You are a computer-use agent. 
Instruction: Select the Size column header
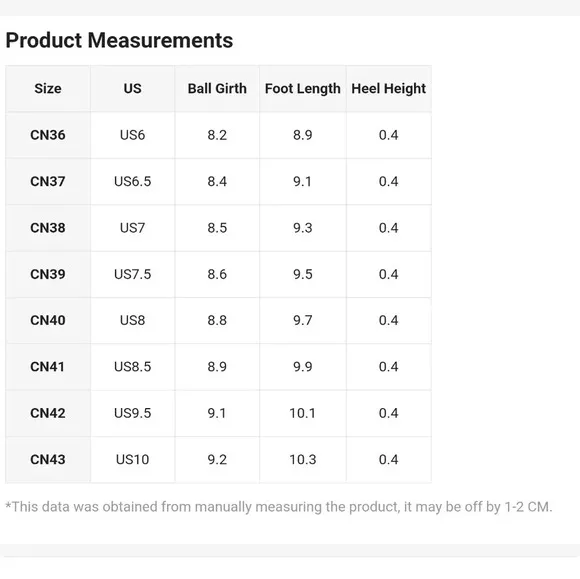coord(48,88)
